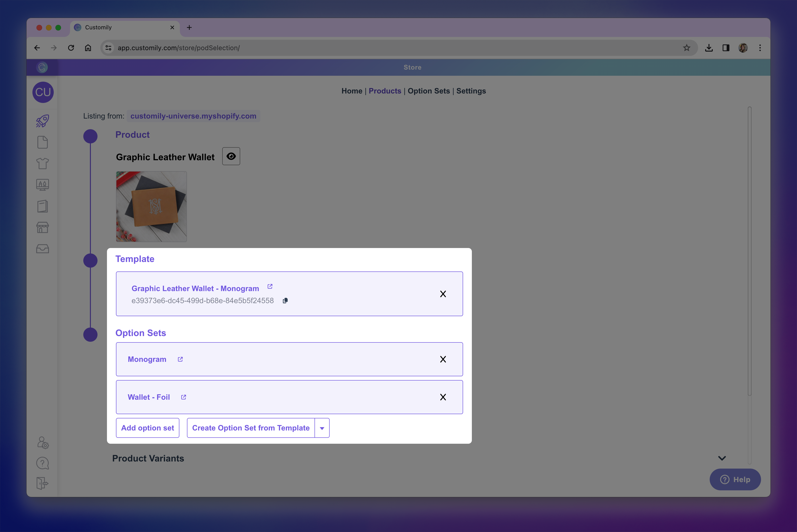Remove the Wallet - Foil option set
The image size is (797, 532).
(x=443, y=397)
